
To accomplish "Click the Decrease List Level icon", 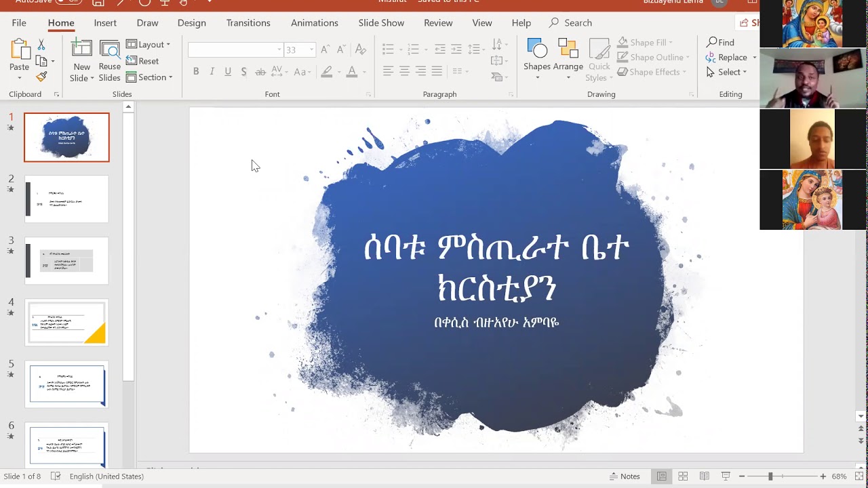I will coord(440,49).
